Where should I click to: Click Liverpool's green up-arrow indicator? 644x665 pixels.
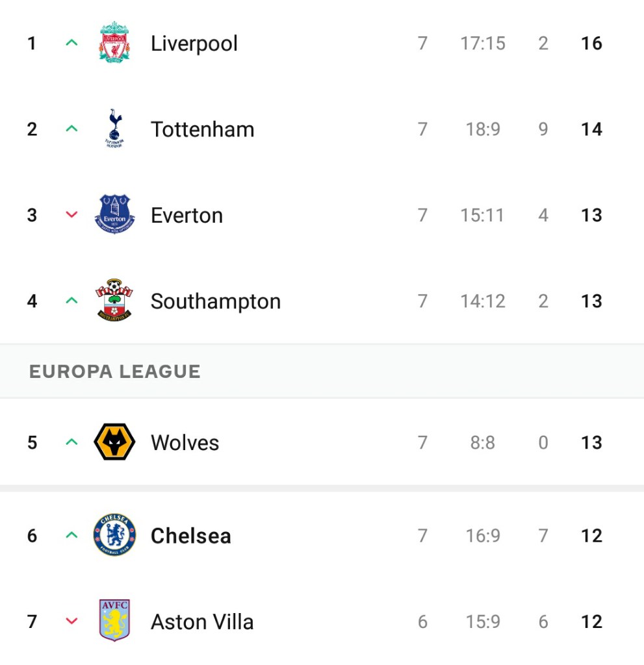coord(71,43)
